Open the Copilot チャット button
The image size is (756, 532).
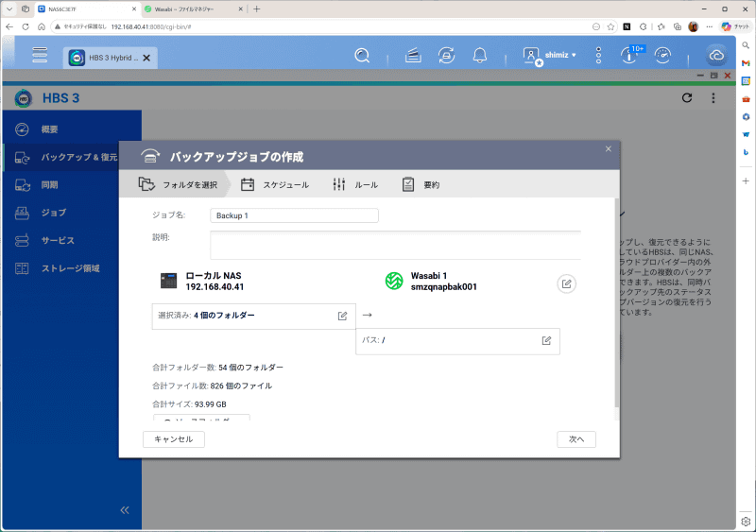(x=735, y=27)
